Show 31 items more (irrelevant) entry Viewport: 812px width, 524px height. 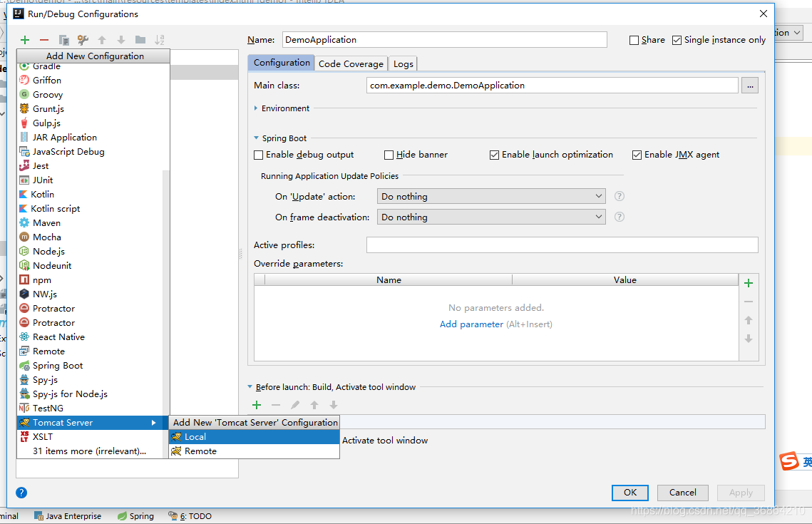[89, 451]
